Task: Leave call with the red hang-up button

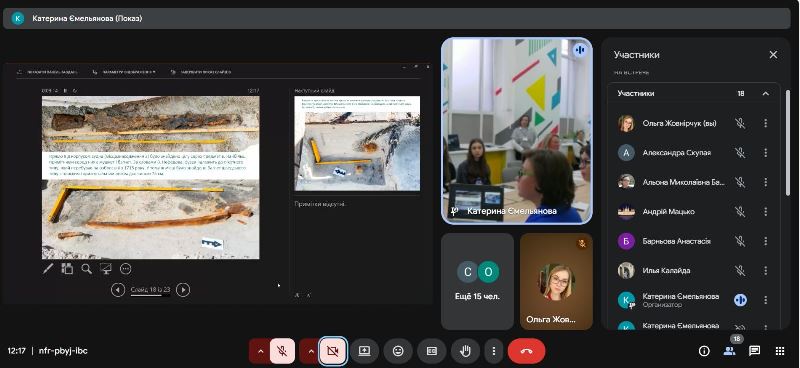Action: tap(527, 351)
